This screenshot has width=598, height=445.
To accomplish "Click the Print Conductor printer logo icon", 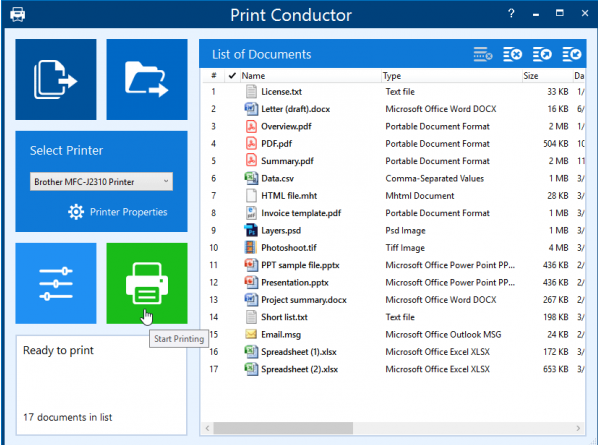I will point(18,14).
